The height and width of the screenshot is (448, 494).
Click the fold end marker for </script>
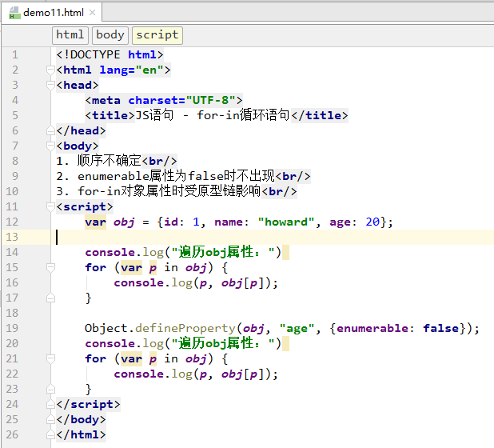[x=50, y=404]
